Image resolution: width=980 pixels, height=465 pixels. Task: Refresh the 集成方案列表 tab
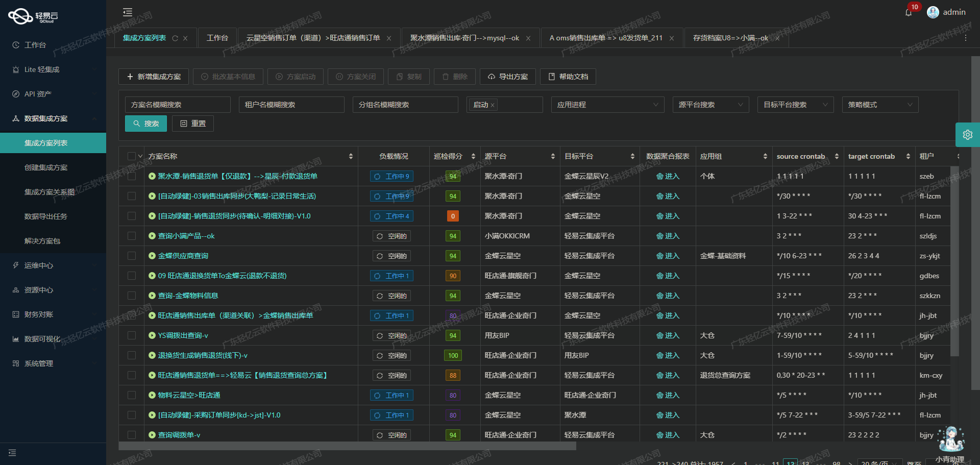coord(175,38)
